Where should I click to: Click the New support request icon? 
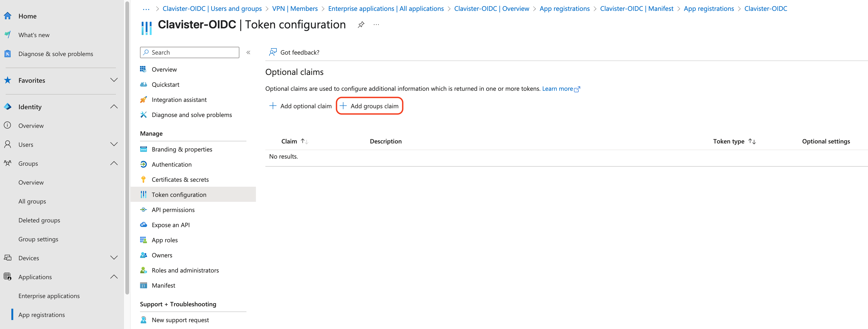tap(144, 320)
